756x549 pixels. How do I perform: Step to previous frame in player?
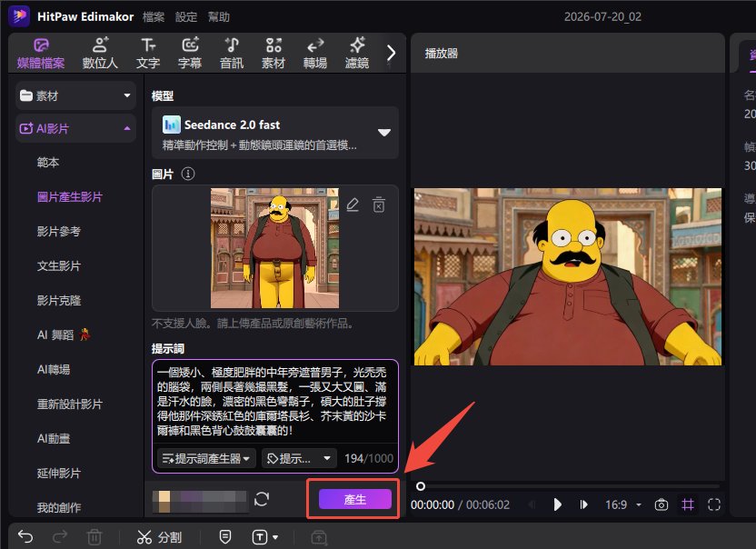click(532, 504)
